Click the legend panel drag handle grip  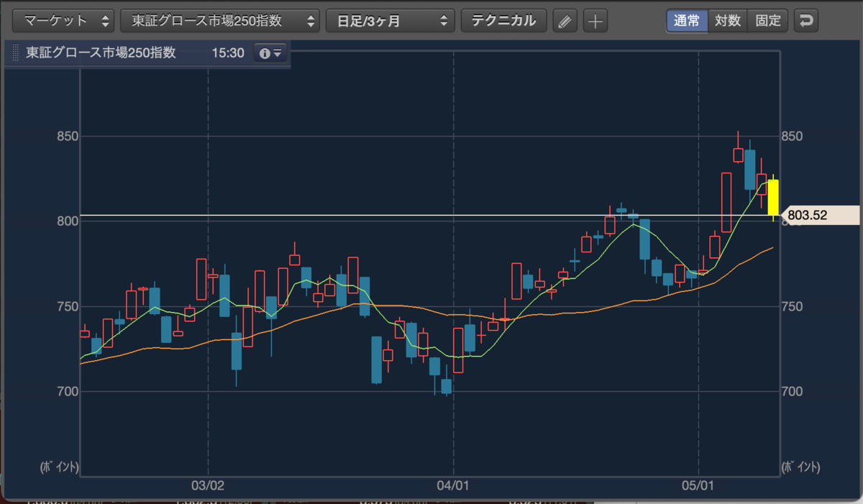(16, 54)
